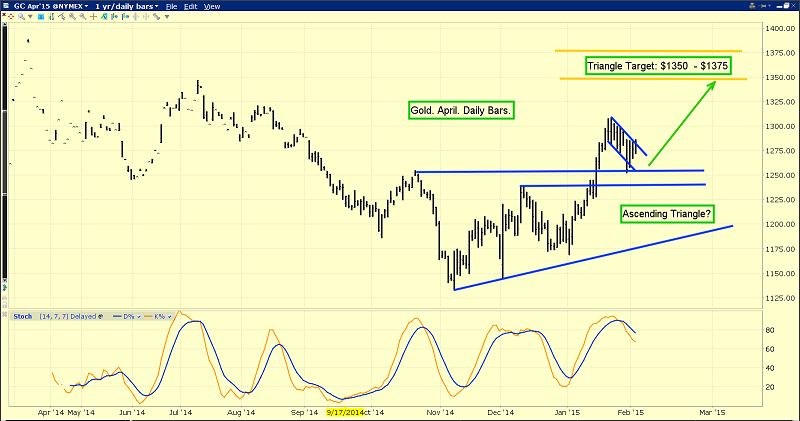This screenshot has height=421, width=800.
Task: Click the chain link toolbar icon
Action: pos(157,17)
